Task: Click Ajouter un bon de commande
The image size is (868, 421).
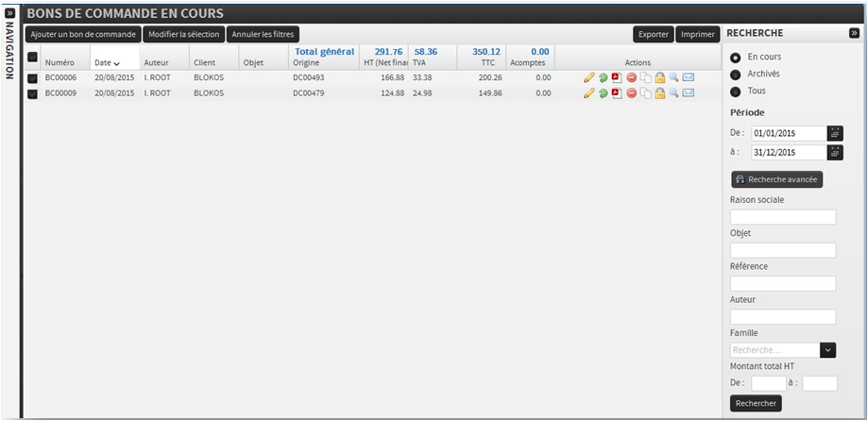Action: coord(82,35)
